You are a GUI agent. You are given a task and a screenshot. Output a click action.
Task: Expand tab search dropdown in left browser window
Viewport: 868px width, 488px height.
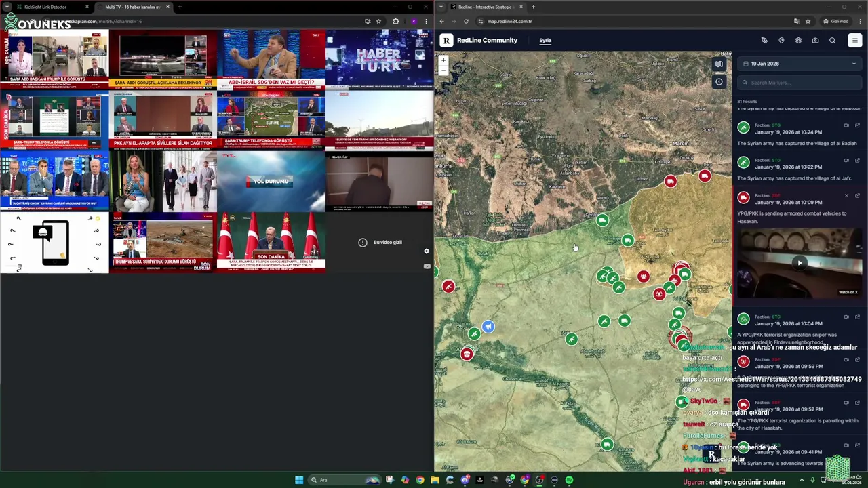click(6, 7)
